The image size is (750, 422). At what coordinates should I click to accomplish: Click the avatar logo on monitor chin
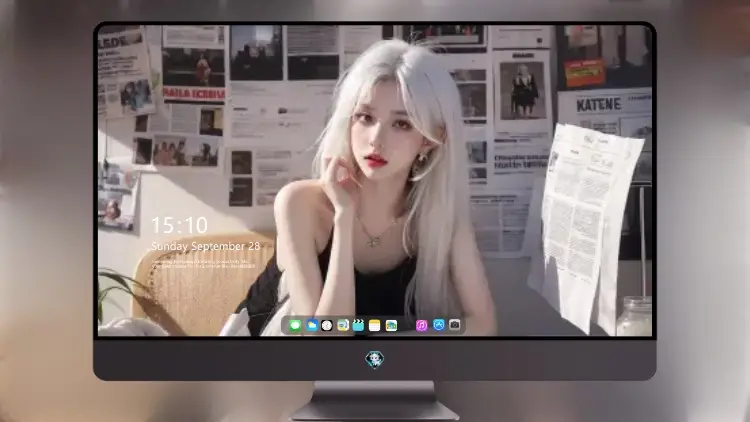click(375, 359)
